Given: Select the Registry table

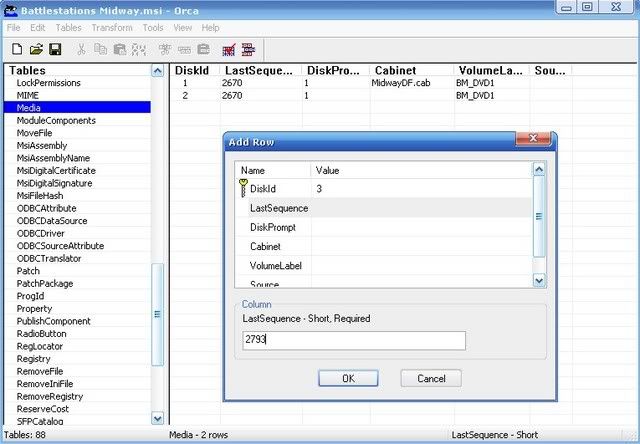Looking at the screenshot, I should click(33, 359).
